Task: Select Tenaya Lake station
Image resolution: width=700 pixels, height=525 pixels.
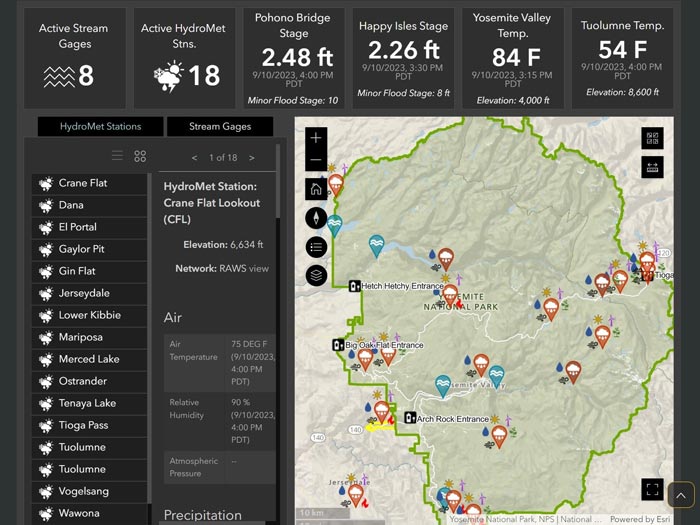Action: click(89, 404)
